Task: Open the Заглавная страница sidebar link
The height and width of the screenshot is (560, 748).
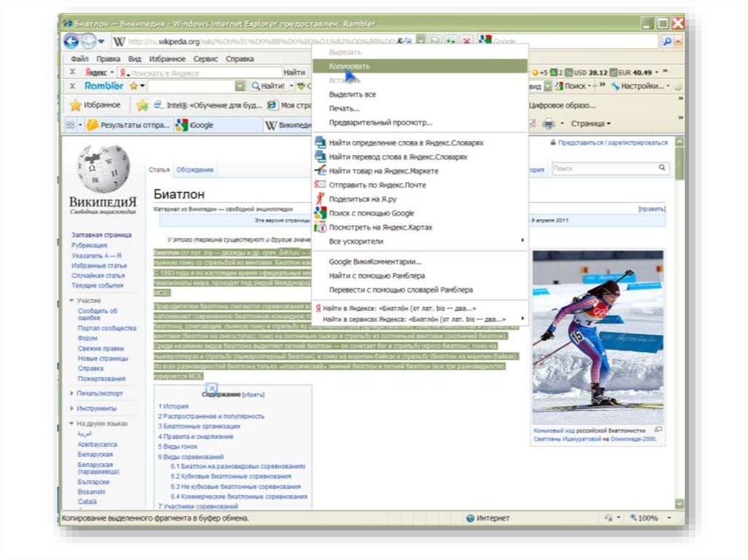Action: pyautogui.click(x=102, y=234)
